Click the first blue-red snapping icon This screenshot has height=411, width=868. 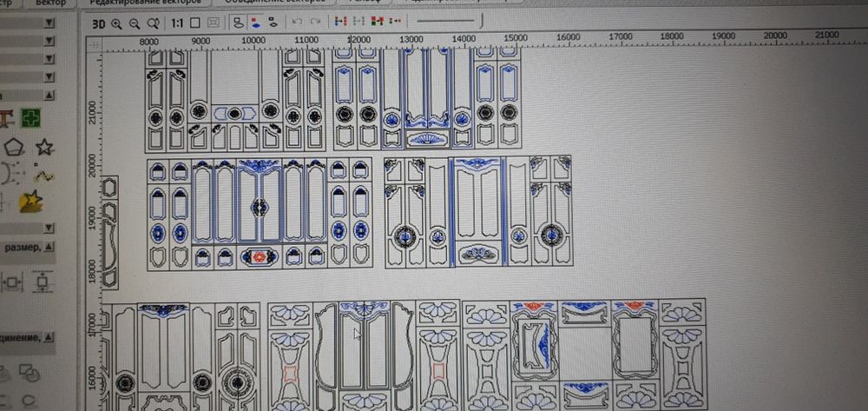coord(340,22)
